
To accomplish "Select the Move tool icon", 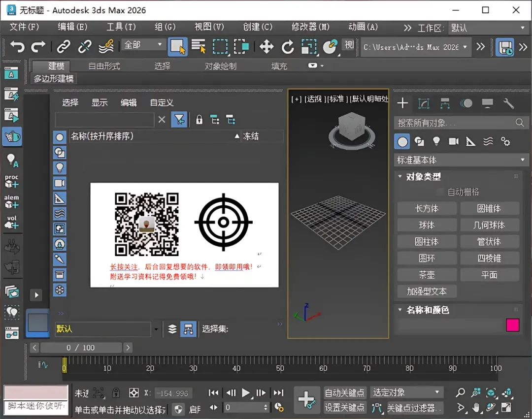I will coord(266,47).
